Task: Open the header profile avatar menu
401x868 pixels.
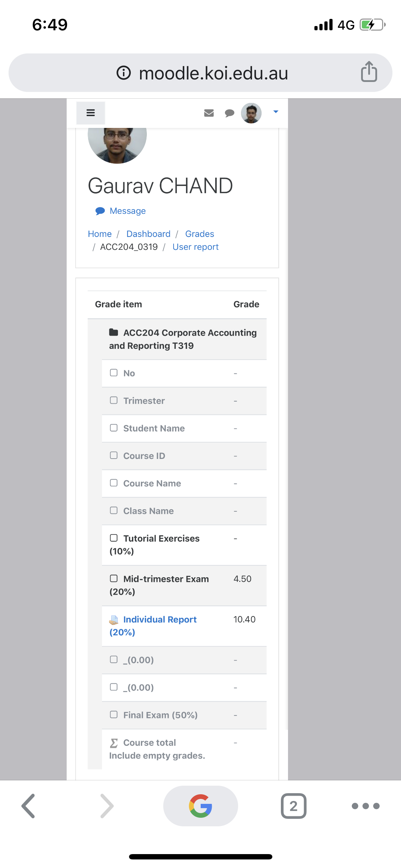Action: [x=251, y=113]
